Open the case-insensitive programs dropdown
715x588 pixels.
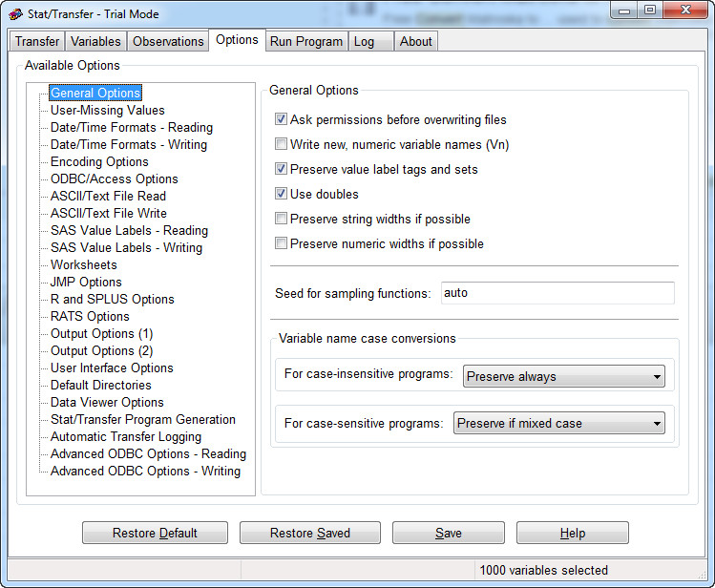click(x=563, y=376)
